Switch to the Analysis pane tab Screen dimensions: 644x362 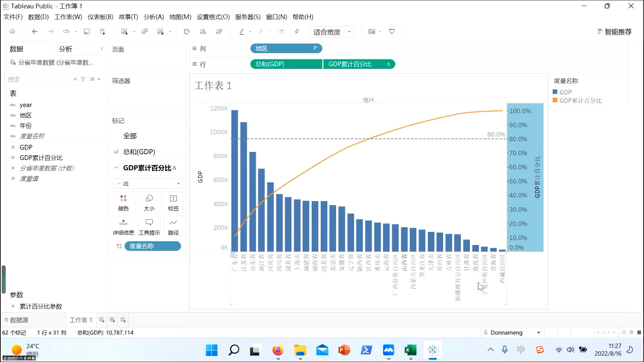click(65, 49)
